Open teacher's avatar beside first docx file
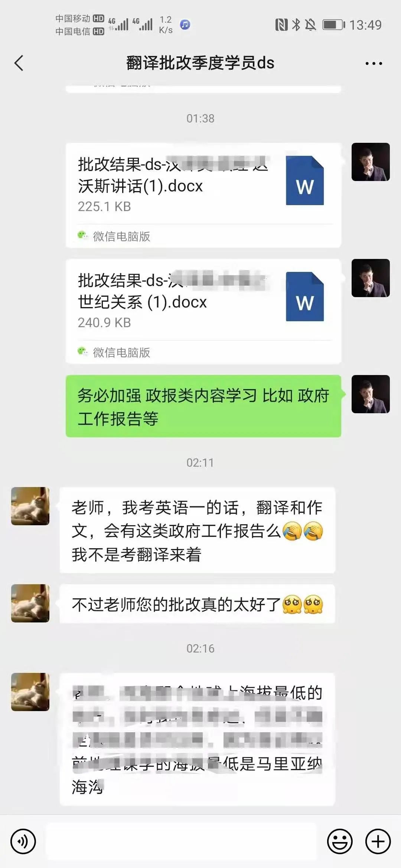This screenshot has width=401, height=868. click(x=371, y=162)
